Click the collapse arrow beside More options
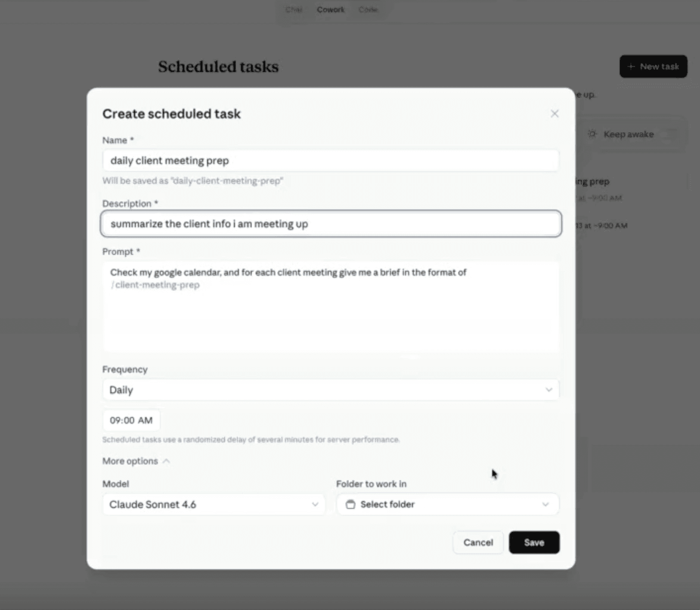700x610 pixels. click(x=167, y=461)
